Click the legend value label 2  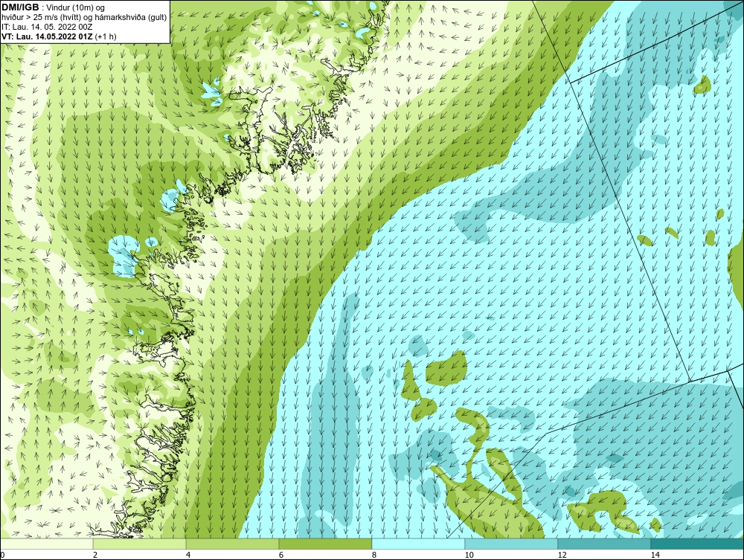tap(95, 555)
